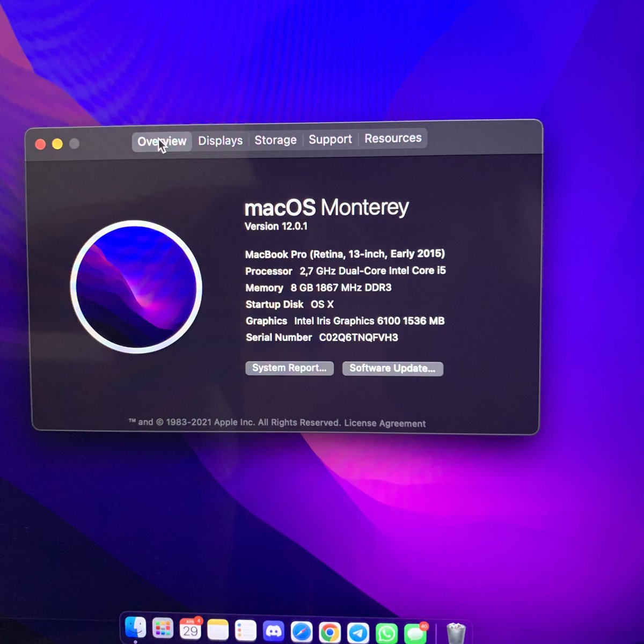This screenshot has height=644, width=644.
Task: Open Messages with the 40 badge
Action: 415,634
